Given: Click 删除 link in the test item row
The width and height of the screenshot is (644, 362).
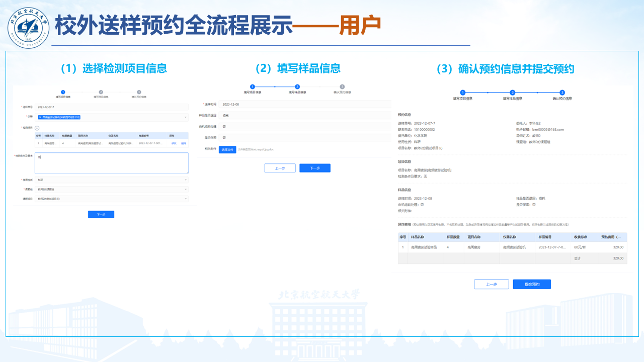Looking at the screenshot, I should tap(183, 143).
